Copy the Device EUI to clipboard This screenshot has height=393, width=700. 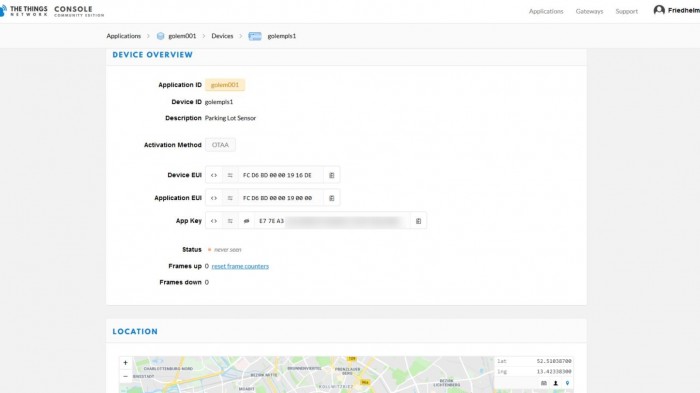(x=332, y=175)
